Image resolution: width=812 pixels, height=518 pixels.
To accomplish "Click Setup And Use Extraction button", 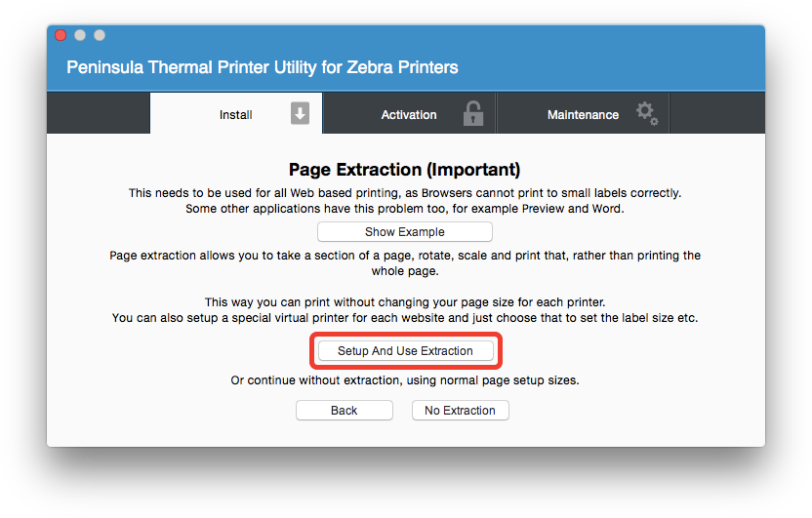I will [405, 350].
